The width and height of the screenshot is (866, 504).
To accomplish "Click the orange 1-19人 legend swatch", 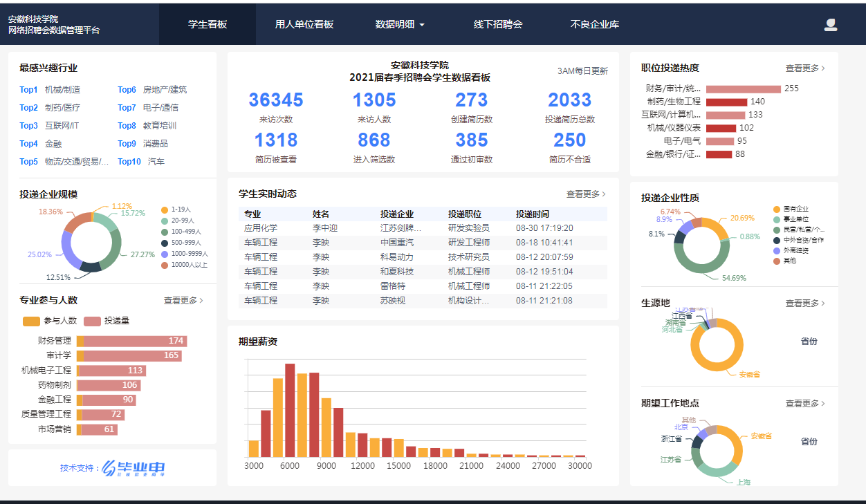I will click(x=165, y=209).
